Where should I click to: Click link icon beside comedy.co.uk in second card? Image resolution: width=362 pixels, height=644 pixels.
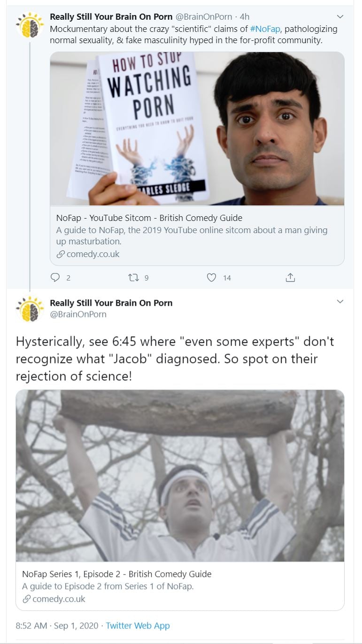pos(26,599)
